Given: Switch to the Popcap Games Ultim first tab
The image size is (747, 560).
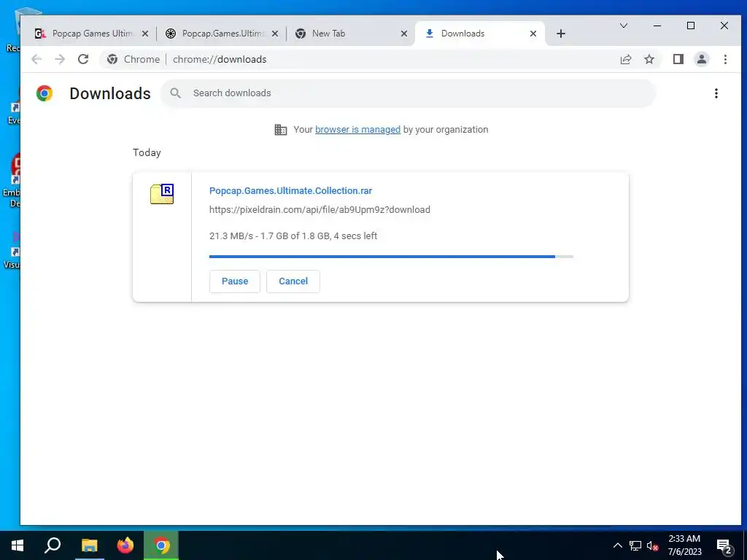Looking at the screenshot, I should [x=92, y=34].
